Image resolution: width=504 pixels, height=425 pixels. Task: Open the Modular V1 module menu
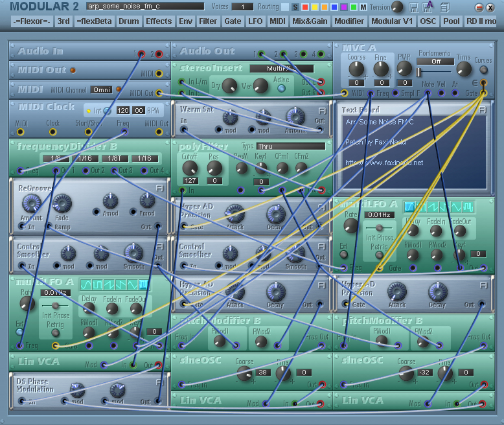tap(392, 21)
